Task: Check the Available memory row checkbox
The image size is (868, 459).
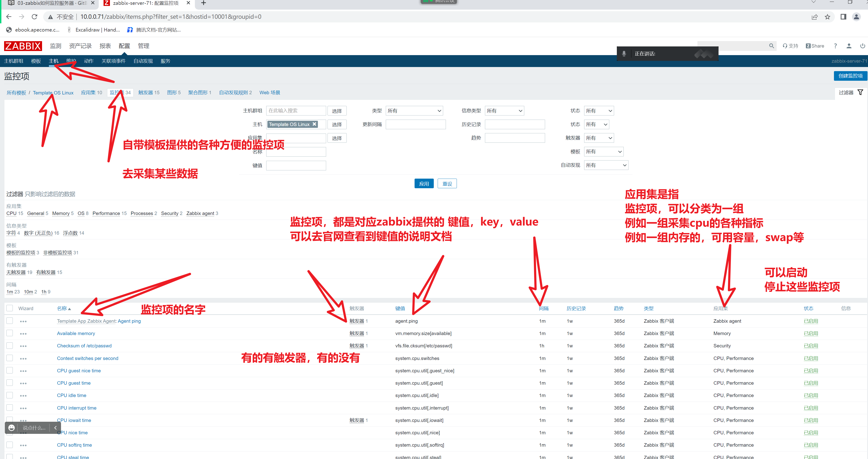Action: click(x=10, y=333)
